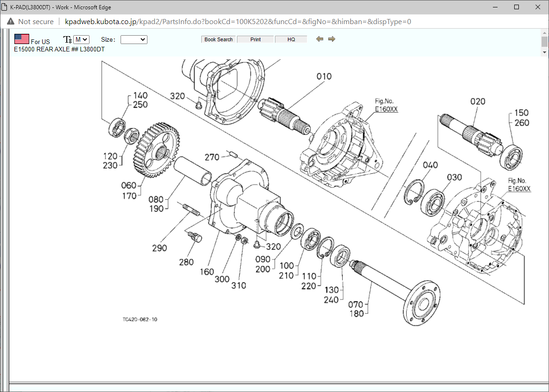
Task: Expand the Size dropdown
Action: point(134,40)
